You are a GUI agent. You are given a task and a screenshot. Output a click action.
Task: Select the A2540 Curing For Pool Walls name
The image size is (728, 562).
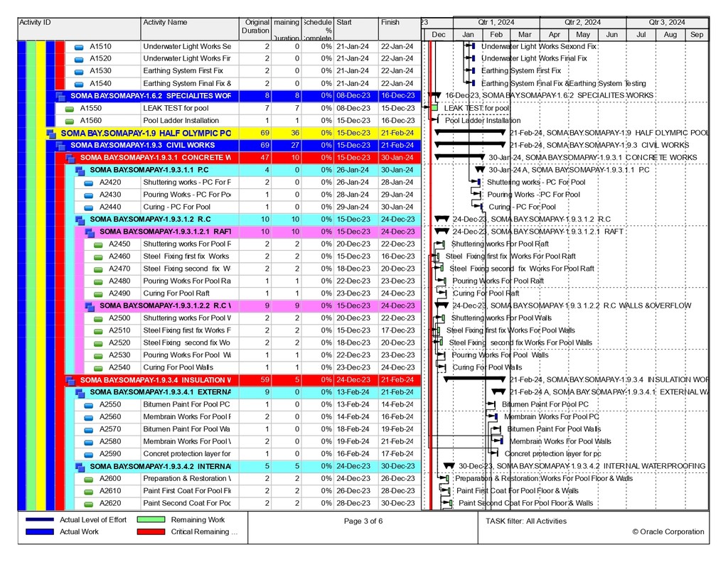178,367
